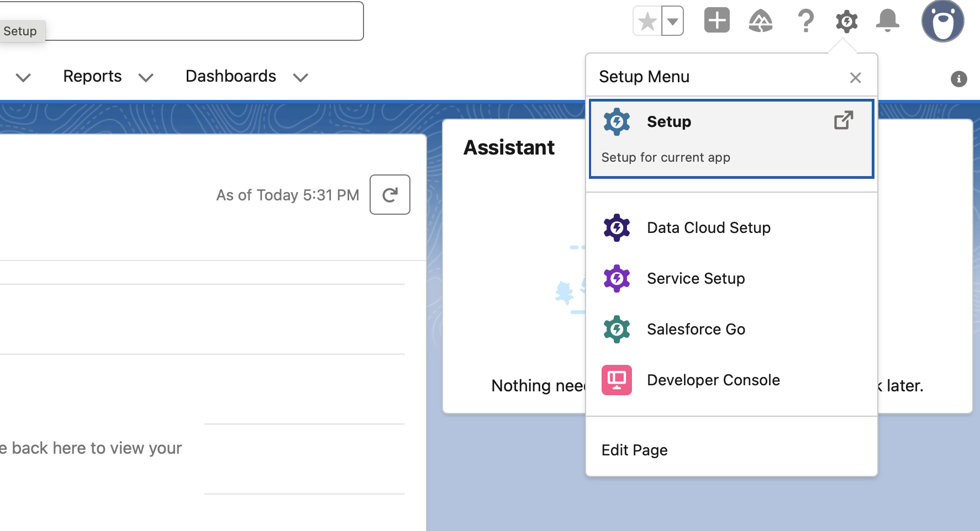Open Setup for current app
Viewport: 980px width, 531px height.
point(668,121)
